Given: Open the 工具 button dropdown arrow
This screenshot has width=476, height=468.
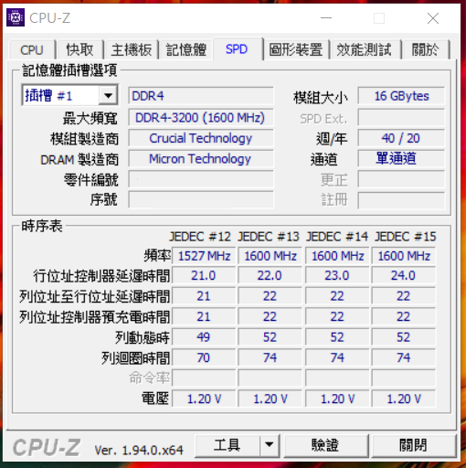Looking at the screenshot, I should 270,445.
